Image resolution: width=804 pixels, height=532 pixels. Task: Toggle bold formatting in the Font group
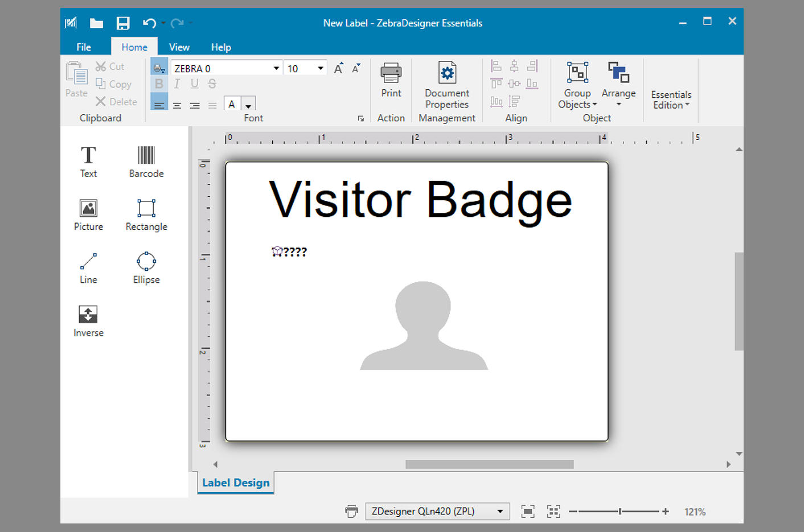point(159,84)
